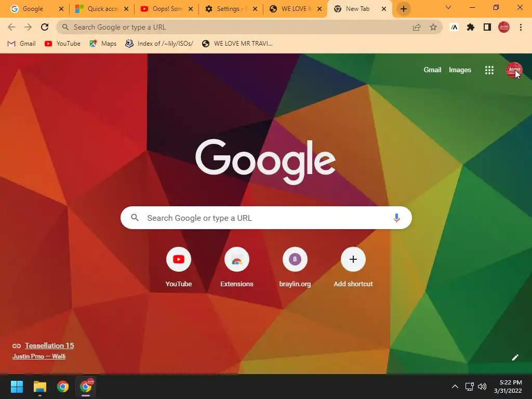Open Index of /~lily/ISOs/ bookmark
The image size is (532, 399).
(x=159, y=44)
